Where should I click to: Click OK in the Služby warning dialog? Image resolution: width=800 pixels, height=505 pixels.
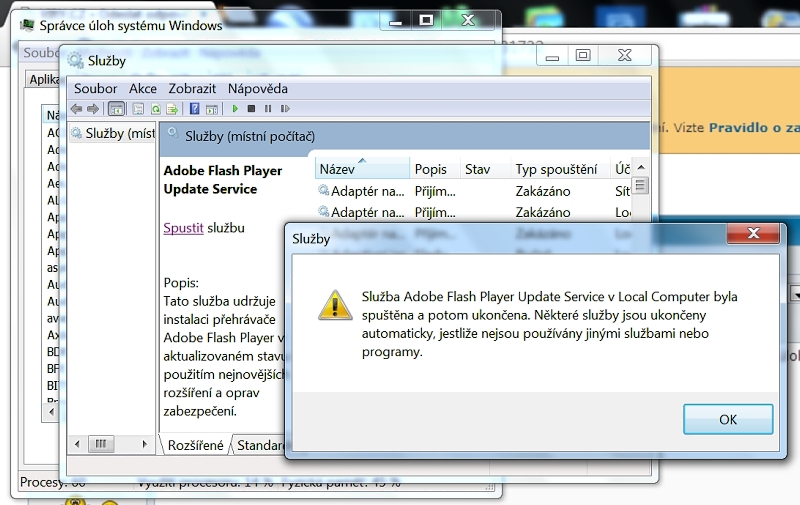pos(727,420)
